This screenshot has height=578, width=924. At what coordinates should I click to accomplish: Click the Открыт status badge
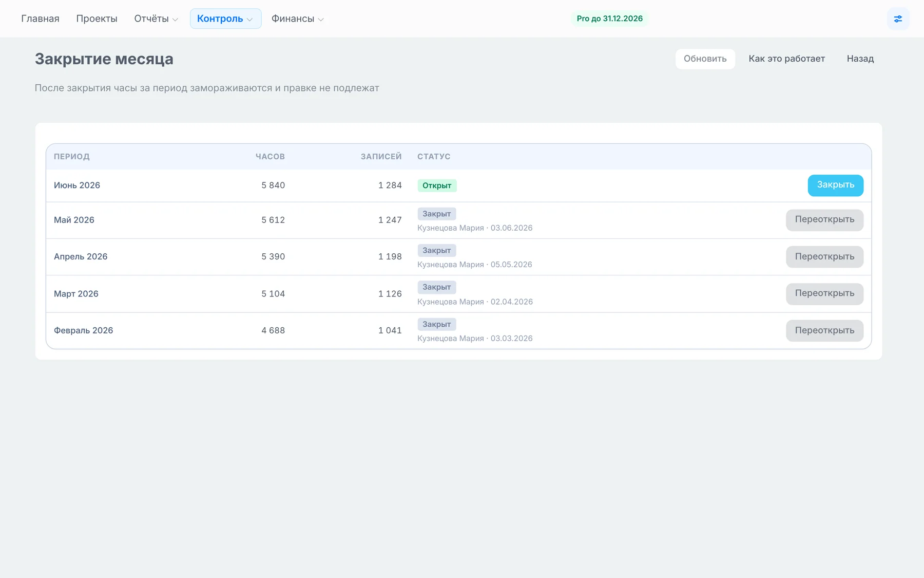[437, 185]
